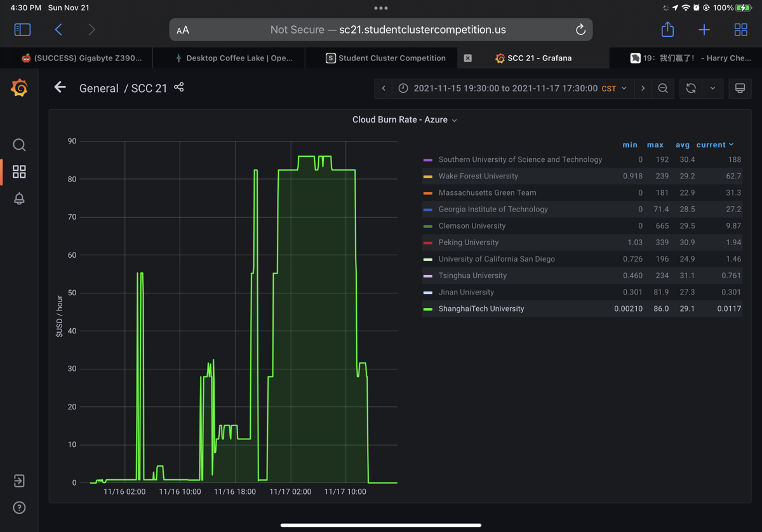Toggle the ShanghaiTech University series
762x532 pixels.
click(x=481, y=309)
